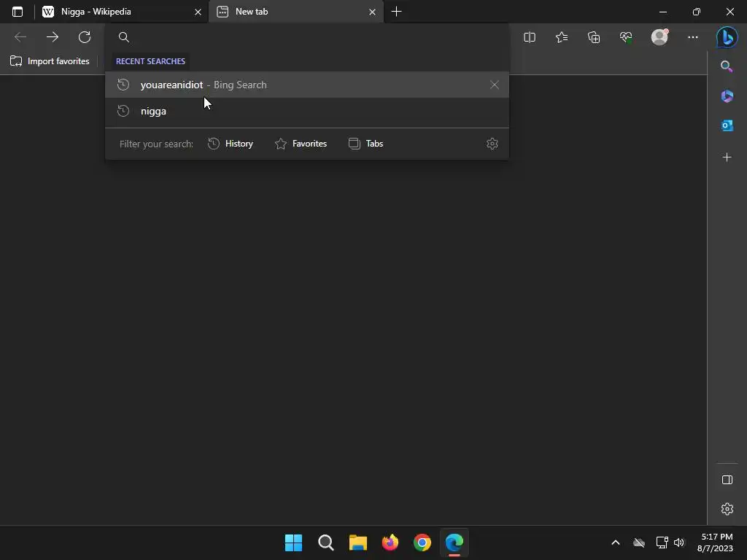The width and height of the screenshot is (747, 560).
Task: Launch Firefox from taskbar
Action: (390, 542)
